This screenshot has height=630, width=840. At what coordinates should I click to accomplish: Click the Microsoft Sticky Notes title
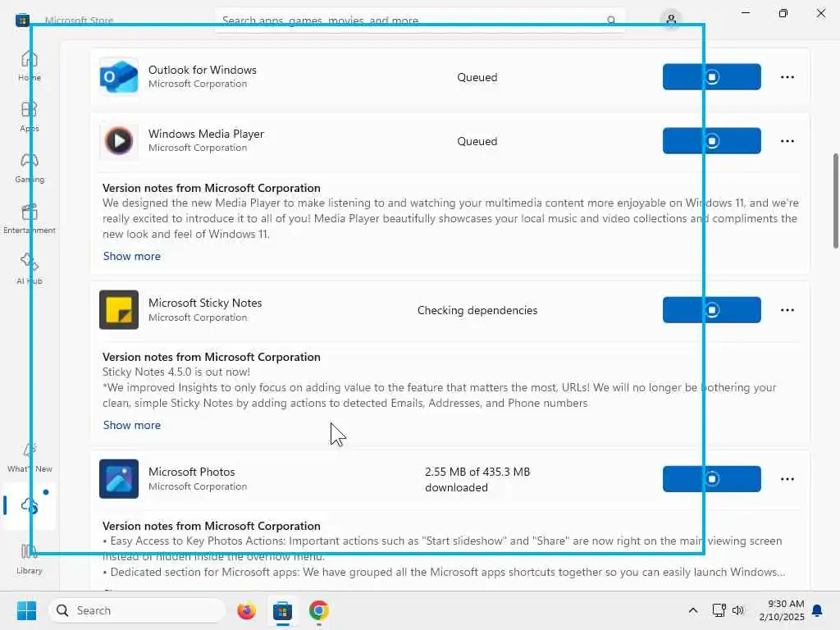[x=205, y=303]
